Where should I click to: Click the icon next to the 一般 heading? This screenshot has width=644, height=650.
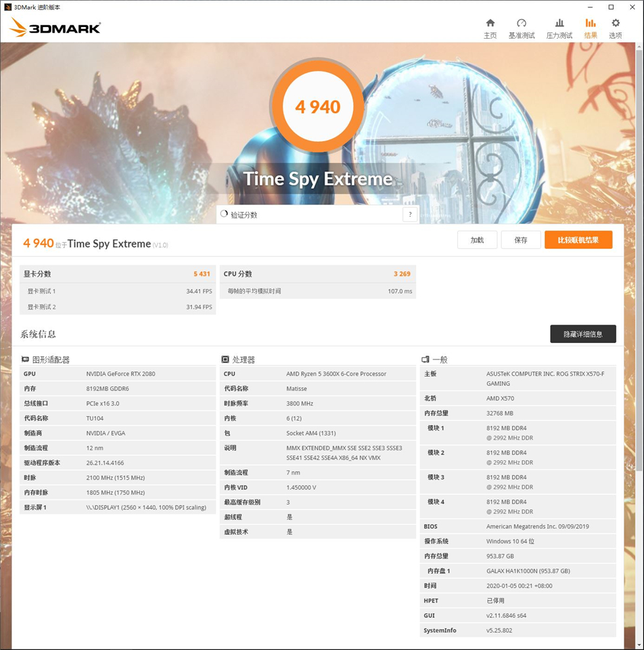(425, 359)
